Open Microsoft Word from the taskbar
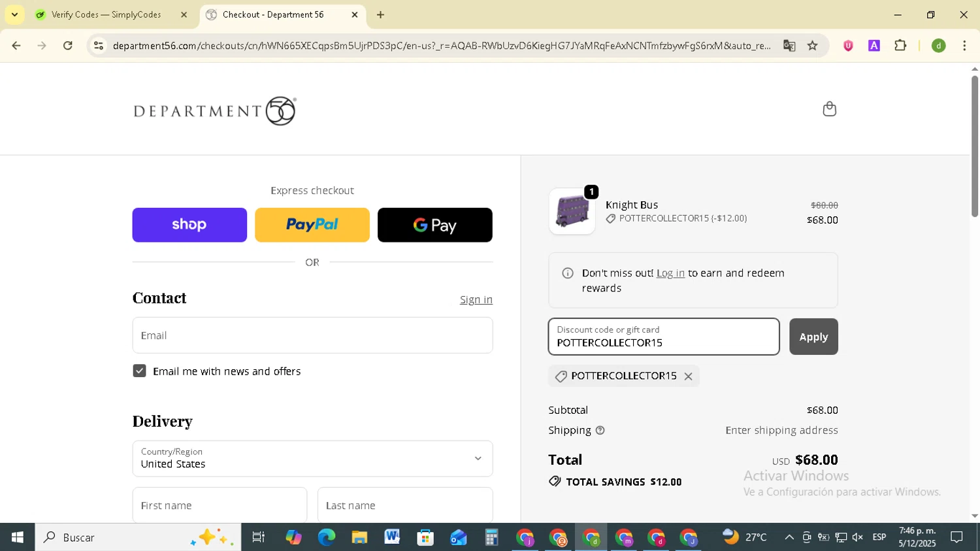Viewport: 980px width, 551px height. (x=392, y=537)
